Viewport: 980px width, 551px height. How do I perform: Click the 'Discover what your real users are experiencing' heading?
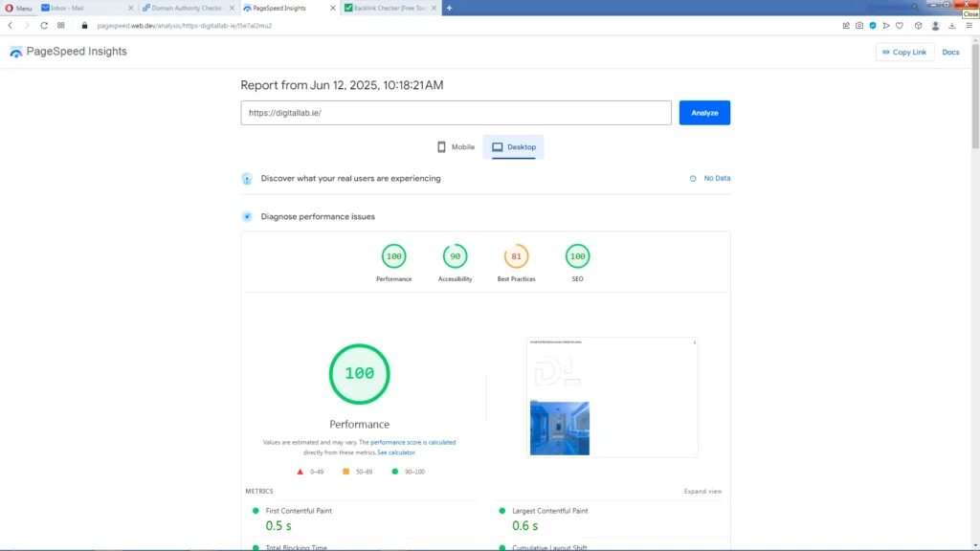click(350, 179)
